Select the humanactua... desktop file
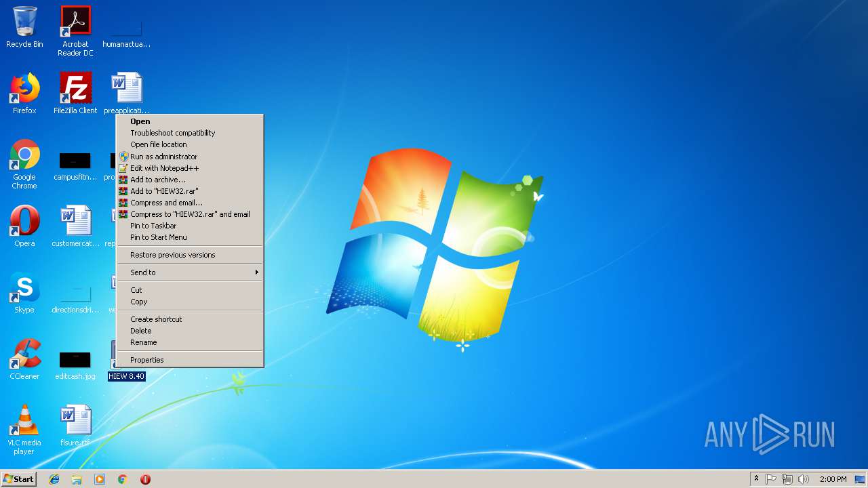This screenshot has width=868, height=488. (127, 34)
